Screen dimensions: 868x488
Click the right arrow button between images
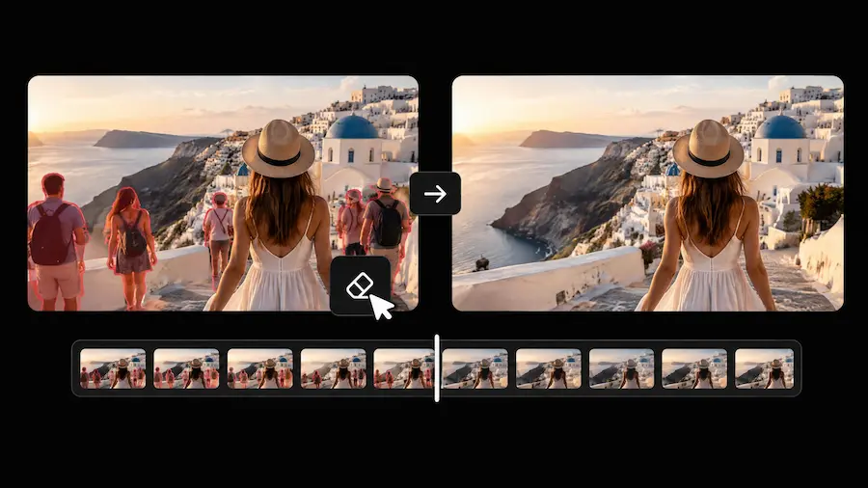point(435,194)
